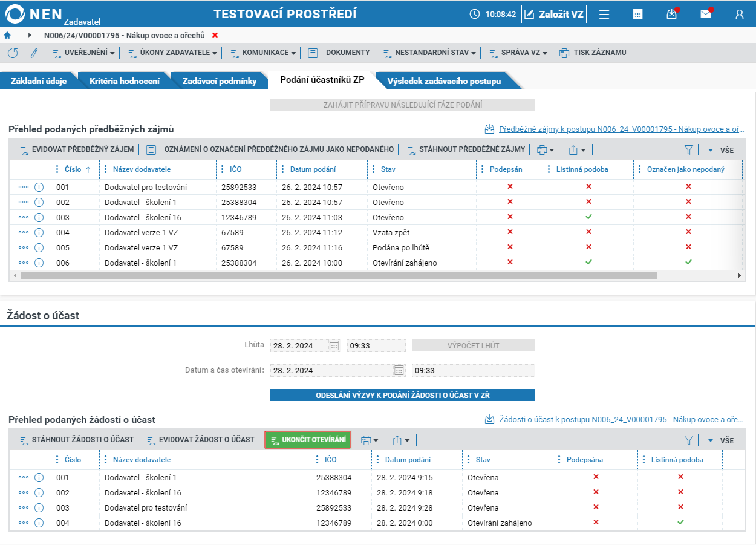Click the refresh icon in toolbar
The height and width of the screenshot is (545, 756).
coord(13,53)
